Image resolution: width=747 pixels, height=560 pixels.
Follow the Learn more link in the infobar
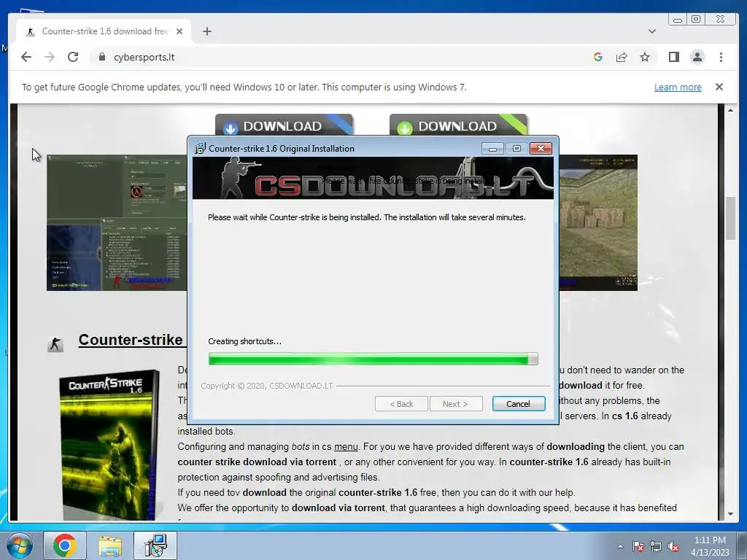coord(678,87)
